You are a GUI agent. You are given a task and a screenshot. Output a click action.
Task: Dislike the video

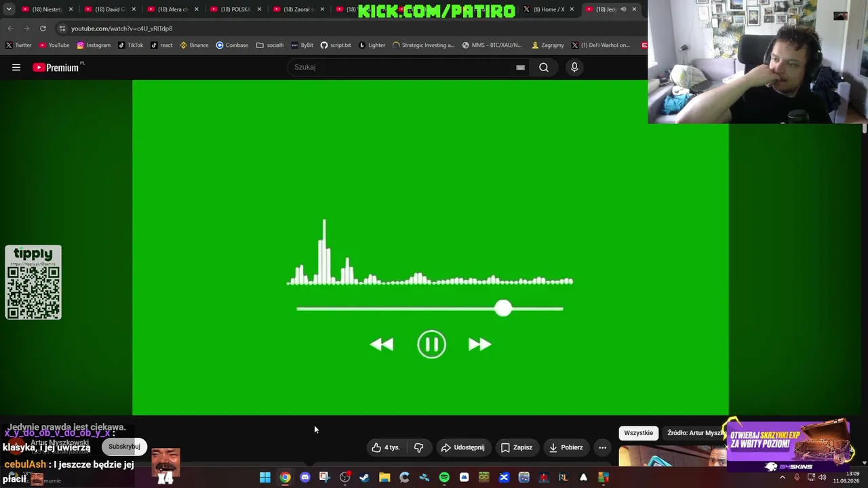[x=418, y=447]
